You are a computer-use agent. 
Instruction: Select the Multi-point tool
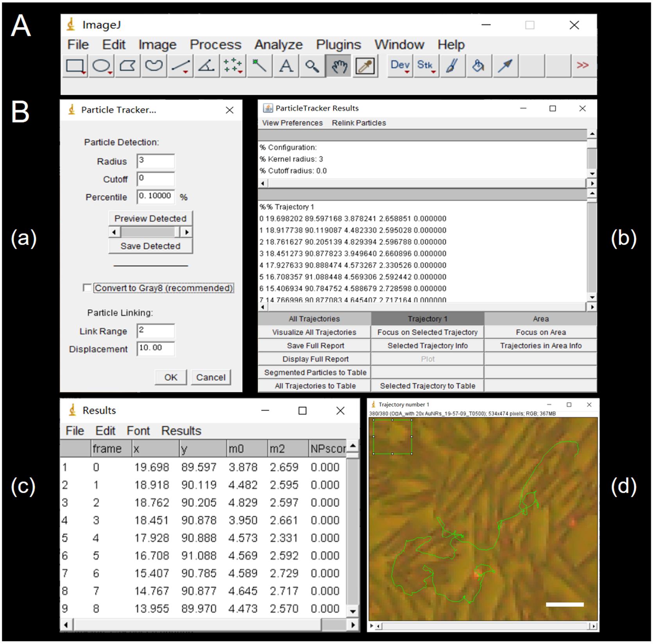pyautogui.click(x=233, y=66)
